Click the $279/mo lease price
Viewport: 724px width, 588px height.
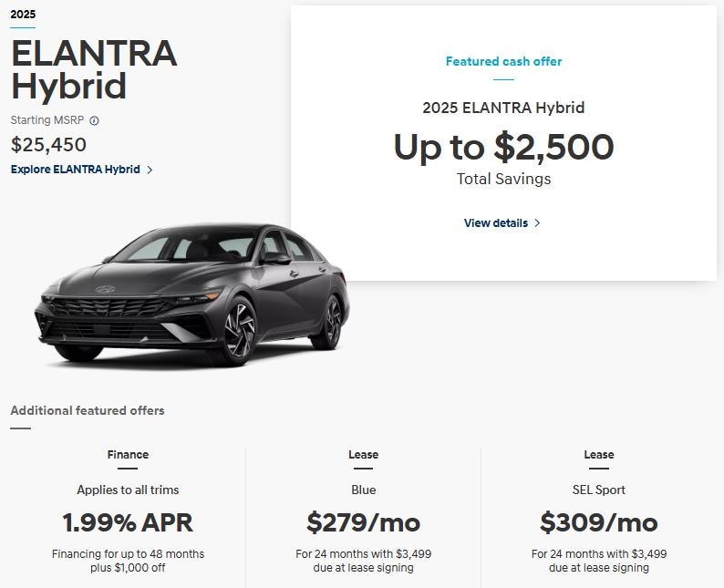coord(363,523)
